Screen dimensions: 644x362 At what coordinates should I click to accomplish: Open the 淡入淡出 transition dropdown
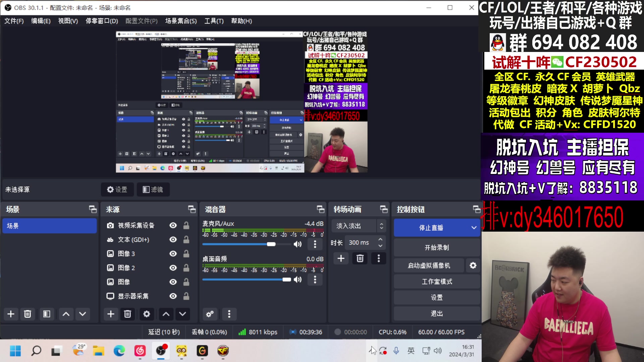(x=358, y=226)
